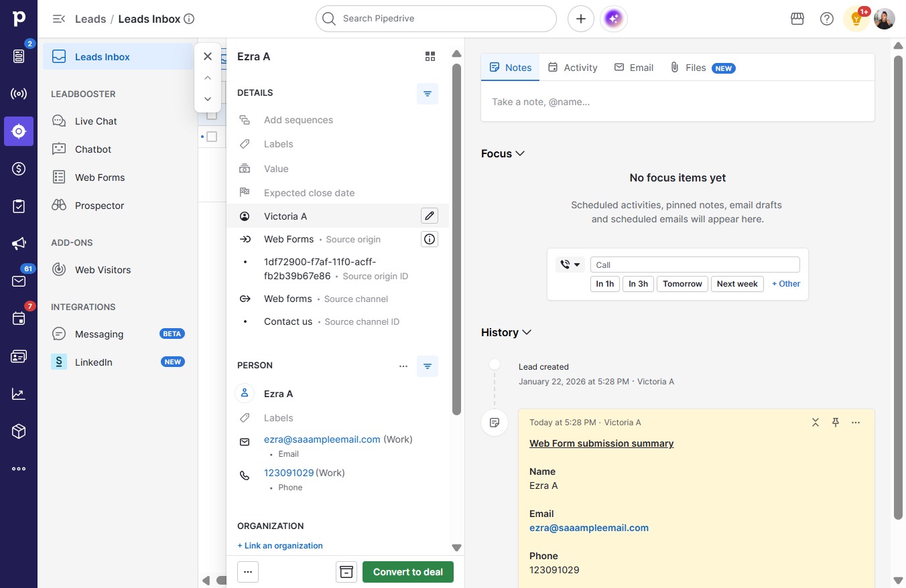Tick the lead list checkbox beside the blue dot
This screenshot has width=906, height=588.
[212, 137]
